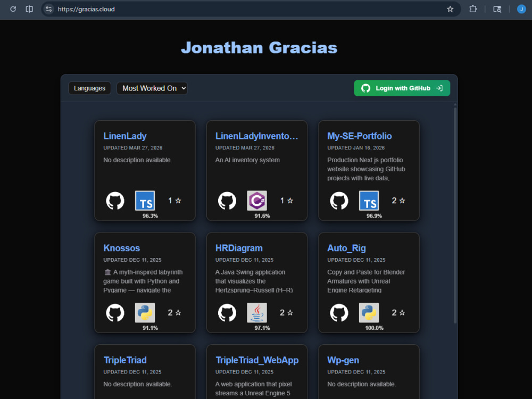Click Python icon on Auto_Rig card
532x399 pixels.
point(369,312)
